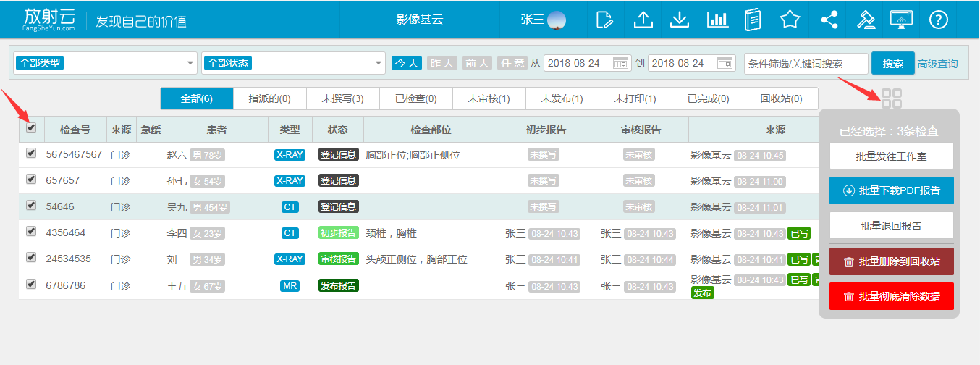The image size is (980, 365).
Task: Click the star favorites icon
Action: tap(790, 20)
